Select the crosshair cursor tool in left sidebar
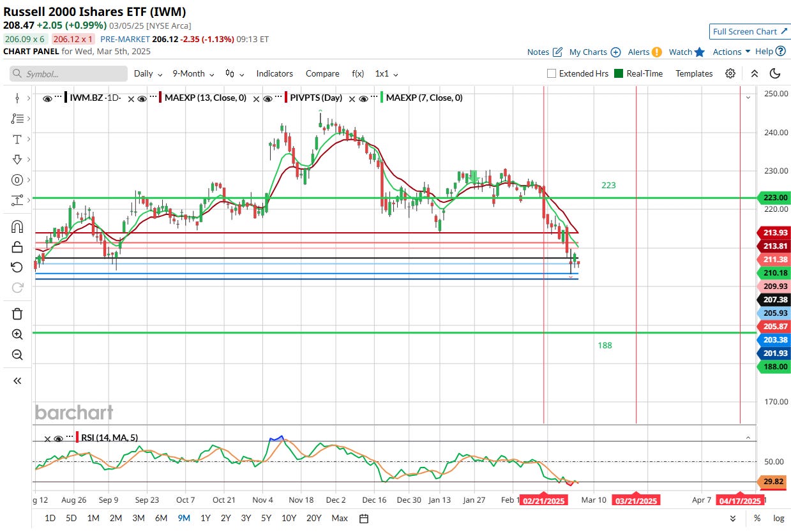 click(17, 98)
